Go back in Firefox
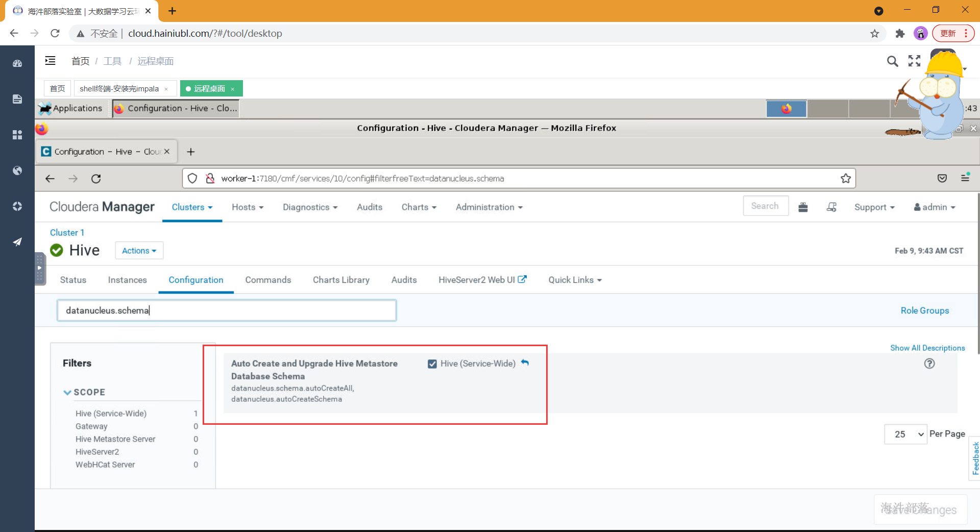This screenshot has width=980, height=532. click(50, 179)
